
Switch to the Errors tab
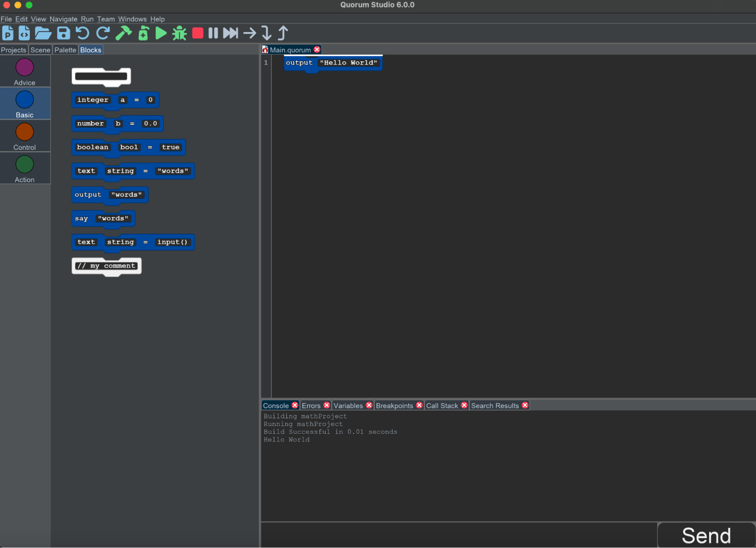tap(311, 405)
